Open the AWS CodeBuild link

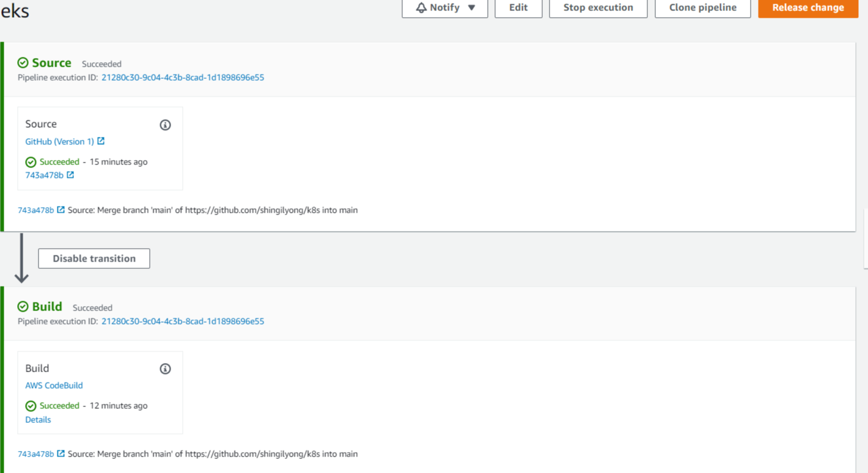pyautogui.click(x=54, y=386)
